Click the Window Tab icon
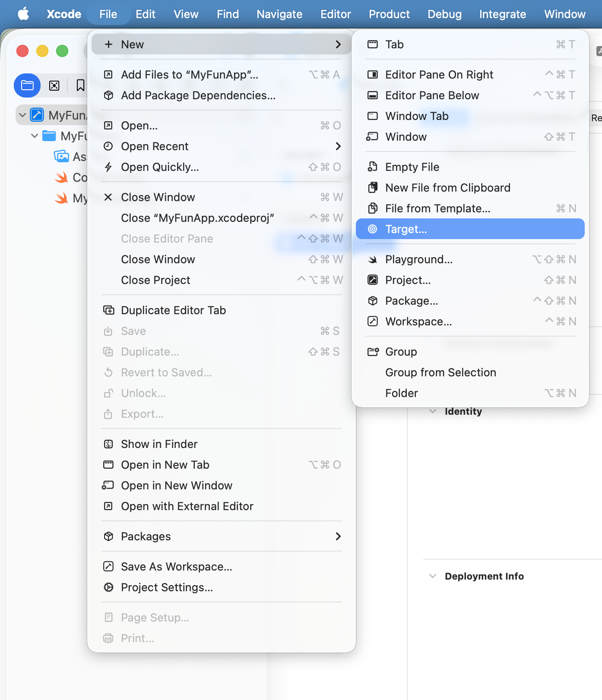The height and width of the screenshot is (700, 602). [x=372, y=116]
